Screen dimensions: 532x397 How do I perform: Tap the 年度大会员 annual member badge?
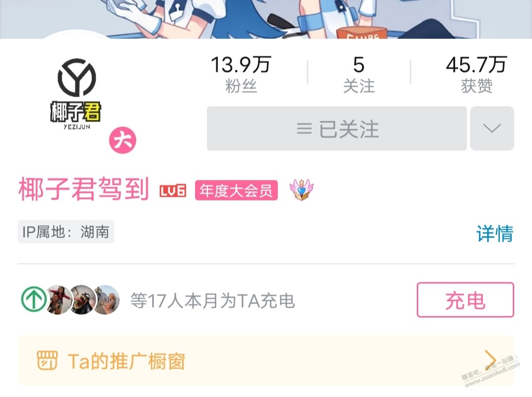click(236, 190)
